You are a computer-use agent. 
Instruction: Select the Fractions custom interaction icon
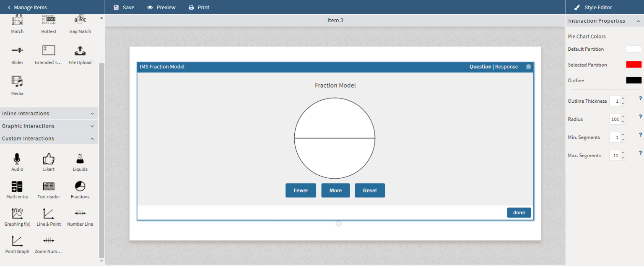pyautogui.click(x=80, y=187)
